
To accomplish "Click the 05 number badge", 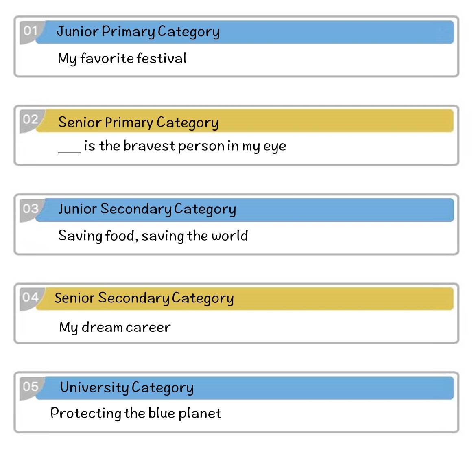I will point(31,387).
